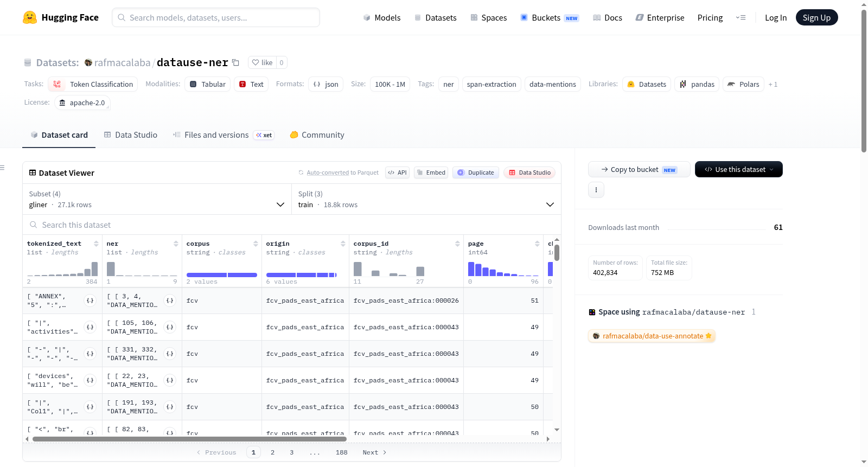Sort by the corpus_id column

(457, 244)
